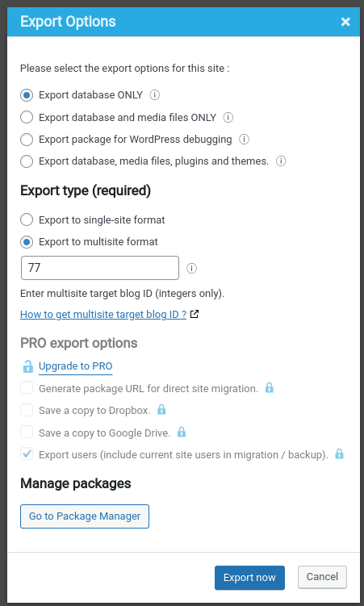The height and width of the screenshot is (606, 364).
Task: Click the multisite target blog ID field
Action: (100, 268)
